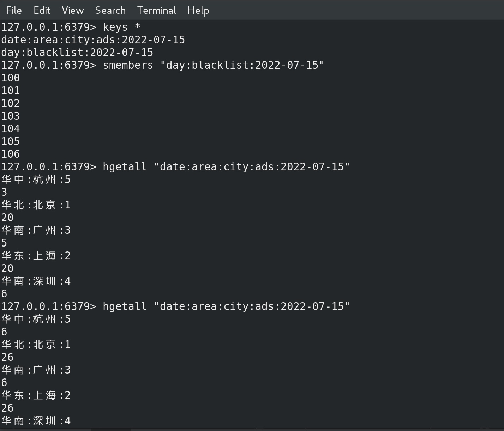Open the Terminal menu

(156, 10)
